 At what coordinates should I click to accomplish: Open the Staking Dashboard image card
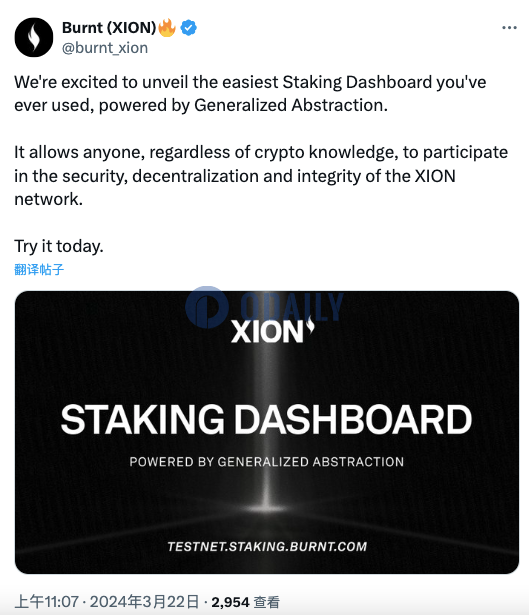click(x=267, y=432)
